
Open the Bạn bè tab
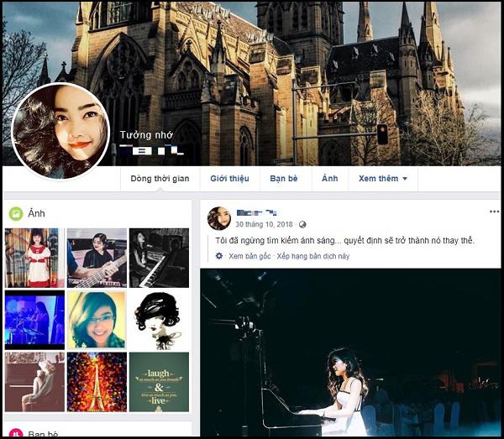284,179
